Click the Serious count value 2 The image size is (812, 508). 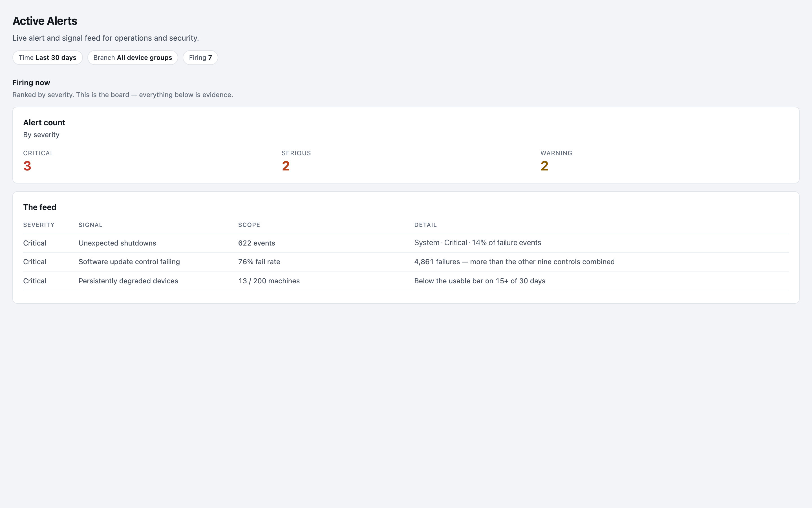coord(286,166)
